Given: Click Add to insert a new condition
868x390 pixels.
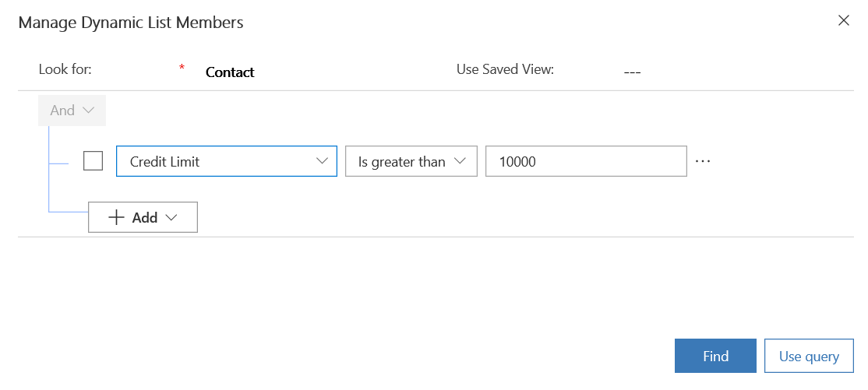Looking at the screenshot, I should 143,218.
